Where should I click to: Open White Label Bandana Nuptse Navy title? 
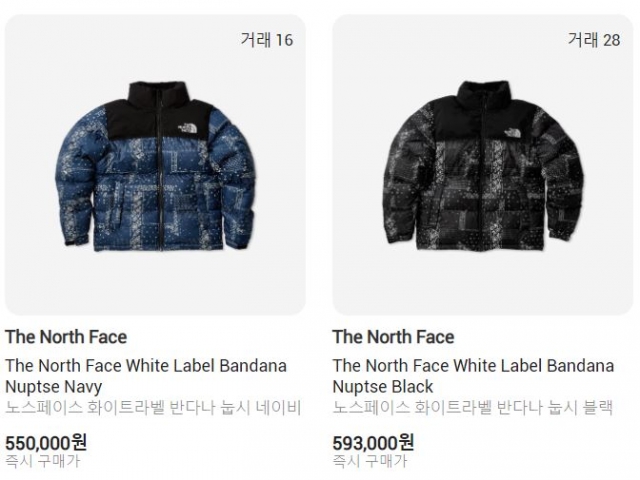(146, 376)
